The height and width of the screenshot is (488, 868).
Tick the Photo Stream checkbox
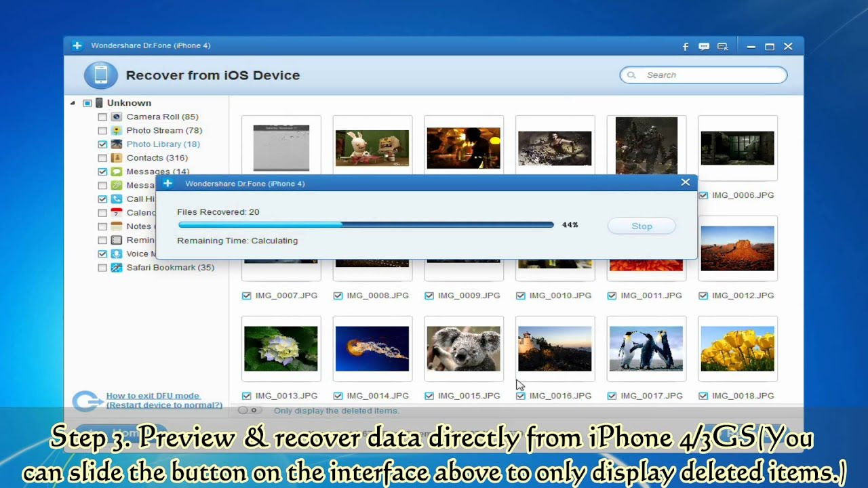tap(102, 130)
